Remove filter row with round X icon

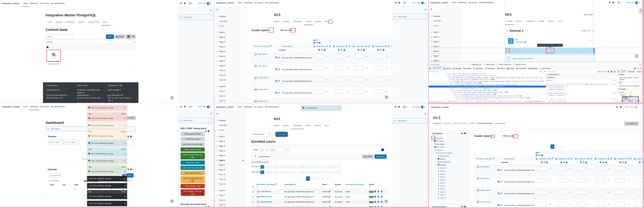(382, 150)
